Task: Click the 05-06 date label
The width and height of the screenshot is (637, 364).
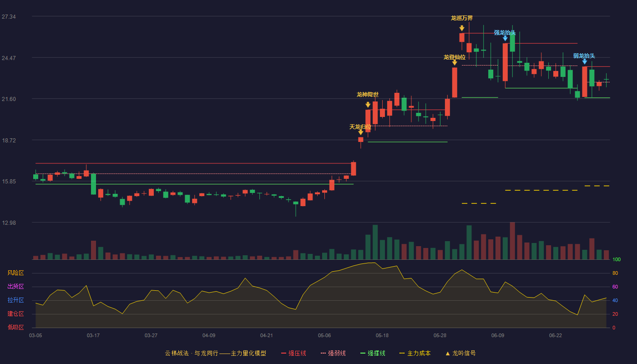Action: (x=324, y=335)
